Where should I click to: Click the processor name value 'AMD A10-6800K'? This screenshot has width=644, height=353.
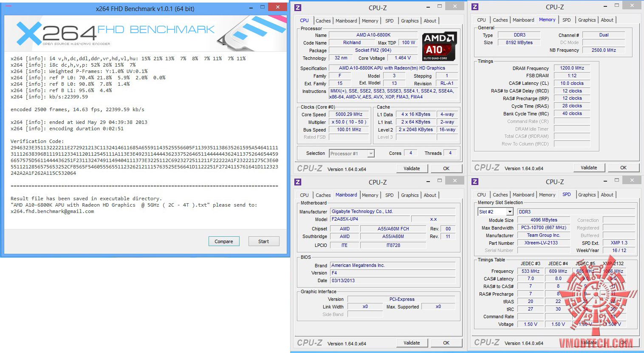373,35
